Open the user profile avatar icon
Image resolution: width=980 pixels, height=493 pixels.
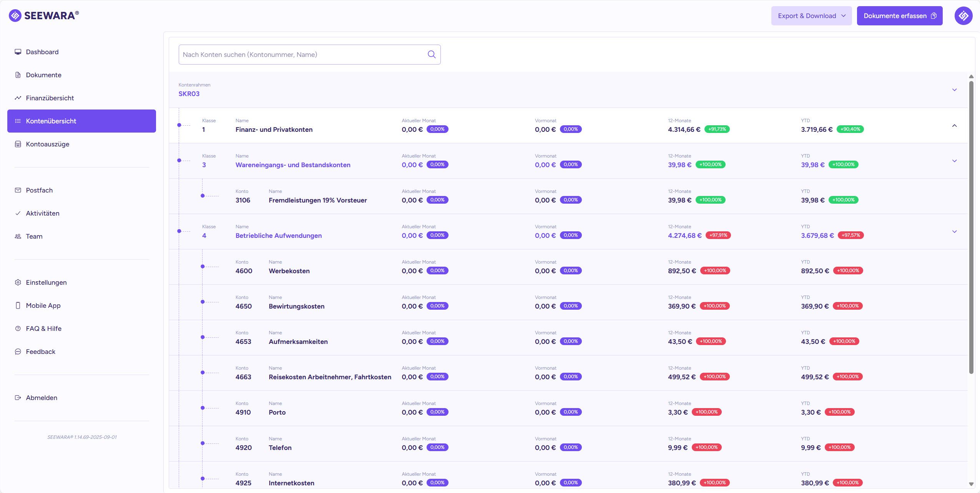963,16
